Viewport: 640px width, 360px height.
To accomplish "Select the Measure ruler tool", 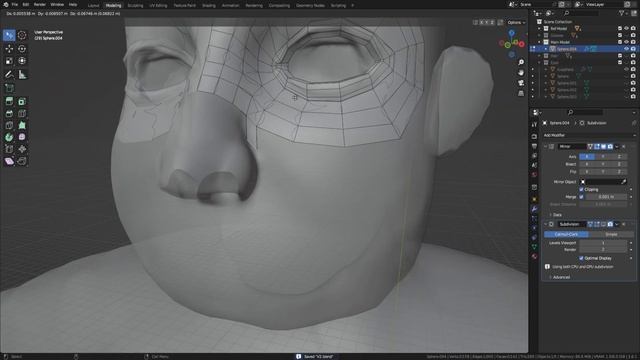I will tap(22, 74).
